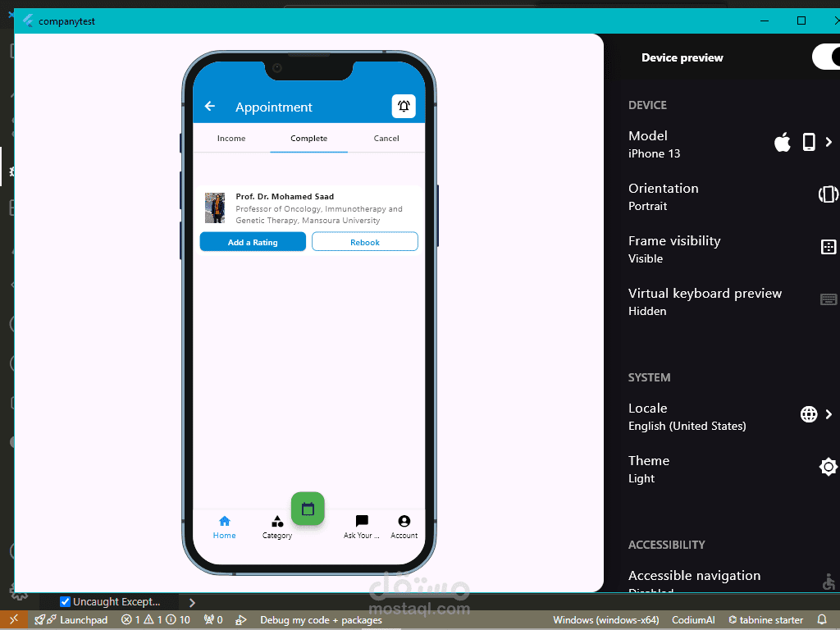
Task: Click the Apple platform icon
Action: (782, 142)
